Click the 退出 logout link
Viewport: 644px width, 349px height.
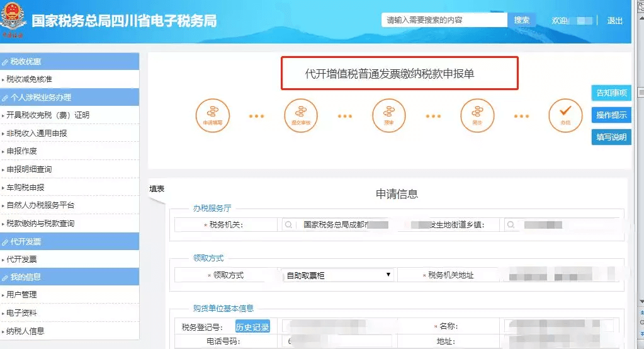[615, 21]
